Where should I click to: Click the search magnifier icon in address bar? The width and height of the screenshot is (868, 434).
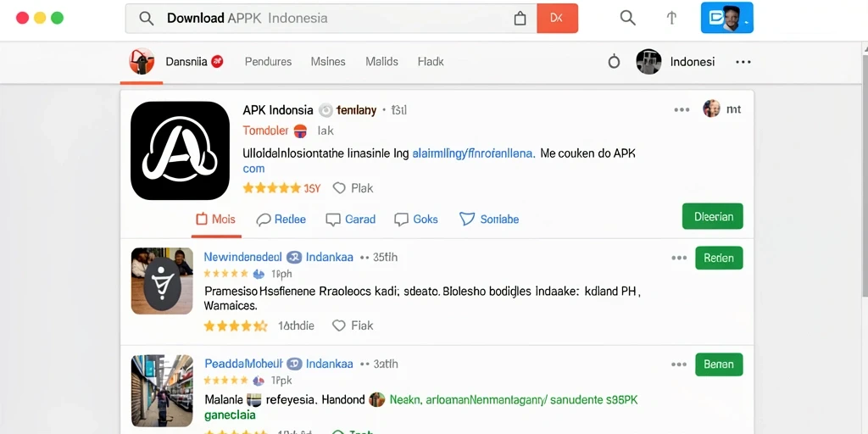coord(146,19)
